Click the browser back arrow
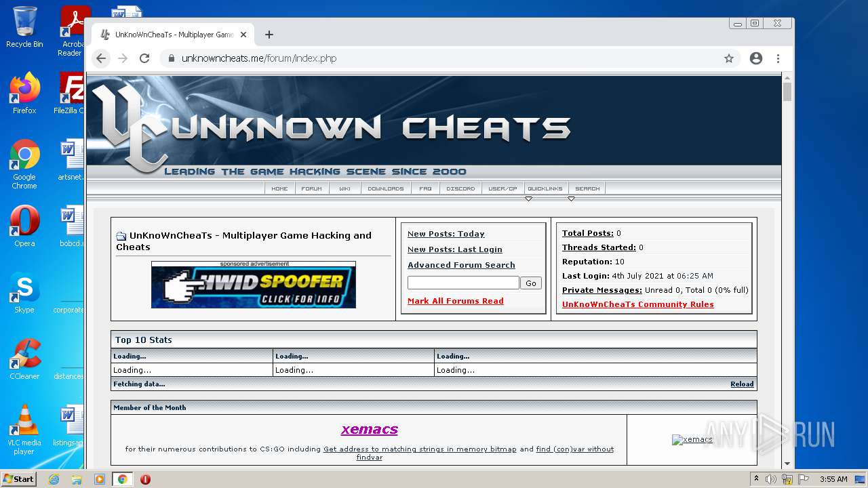The width and height of the screenshot is (868, 488). click(x=101, y=58)
